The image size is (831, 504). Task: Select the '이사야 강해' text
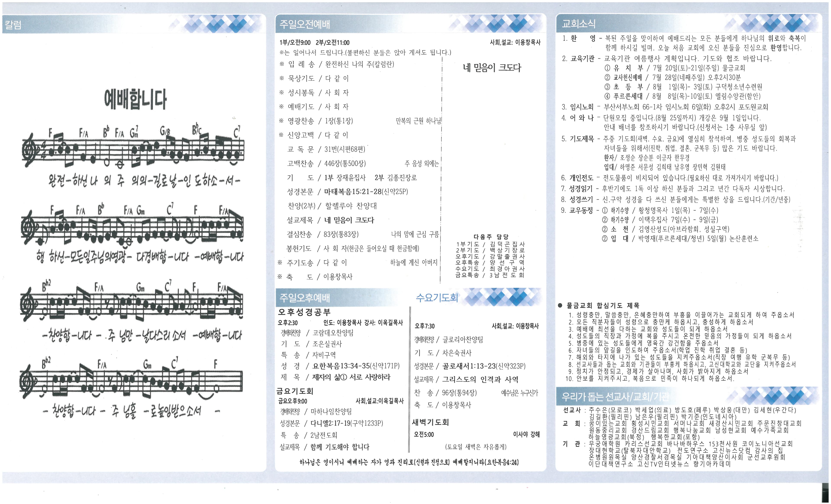pyautogui.click(x=527, y=435)
